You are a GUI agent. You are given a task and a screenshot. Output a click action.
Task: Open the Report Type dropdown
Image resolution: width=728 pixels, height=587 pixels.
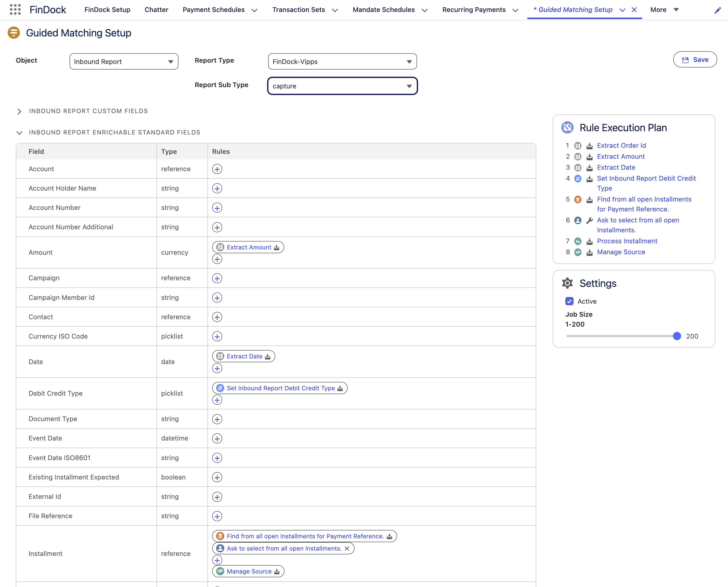pos(342,62)
